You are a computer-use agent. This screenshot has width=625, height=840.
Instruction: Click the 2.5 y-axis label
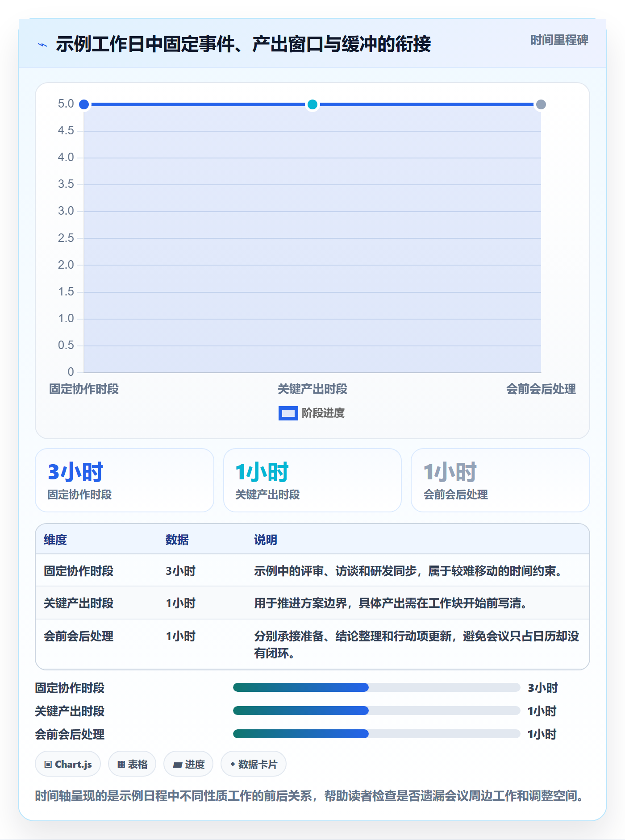(66, 238)
